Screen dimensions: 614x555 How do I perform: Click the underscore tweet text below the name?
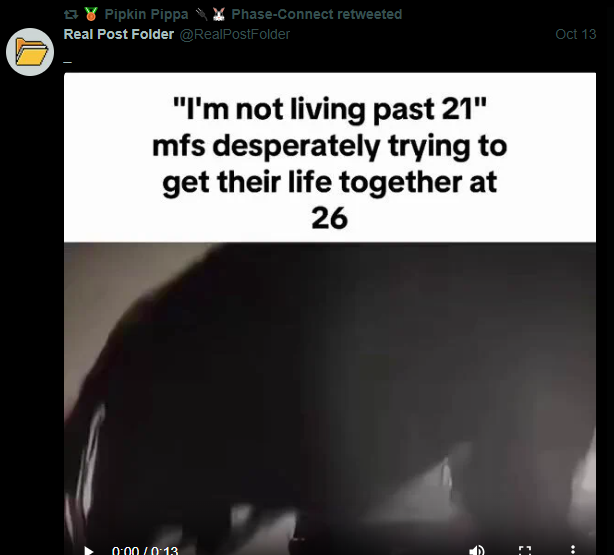point(67,62)
